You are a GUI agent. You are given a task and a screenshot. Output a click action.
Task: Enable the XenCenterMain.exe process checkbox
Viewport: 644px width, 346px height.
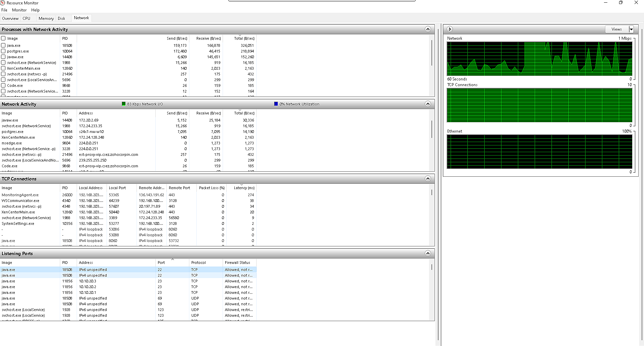pyautogui.click(x=3, y=68)
